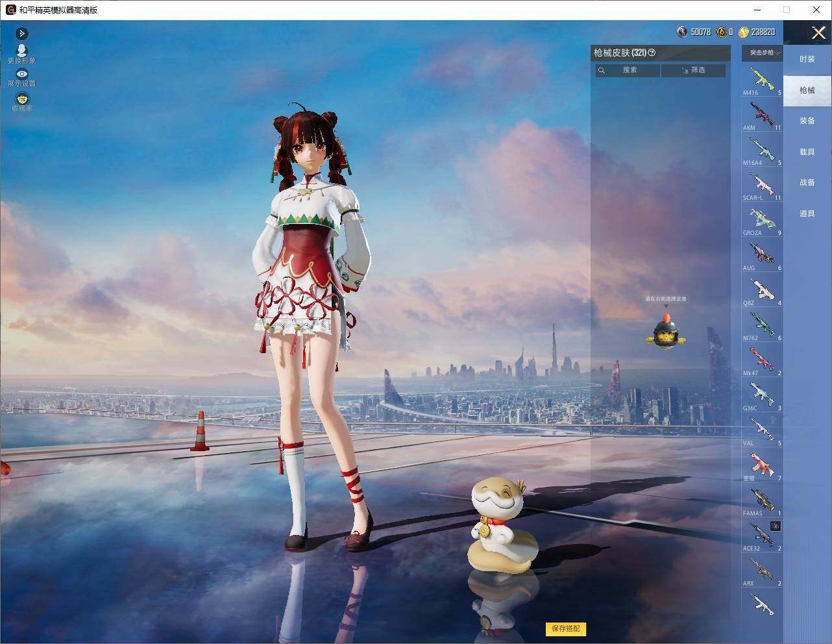Choose the G36C weapon entry

point(762,396)
